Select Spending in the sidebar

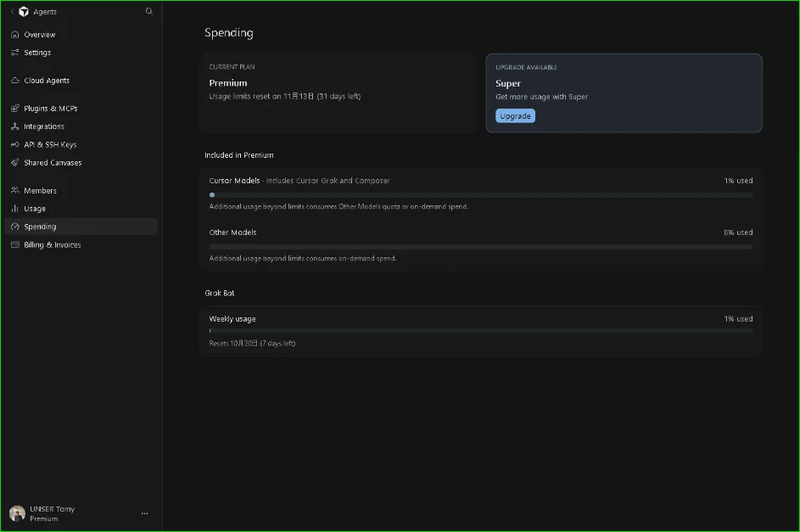click(81, 227)
